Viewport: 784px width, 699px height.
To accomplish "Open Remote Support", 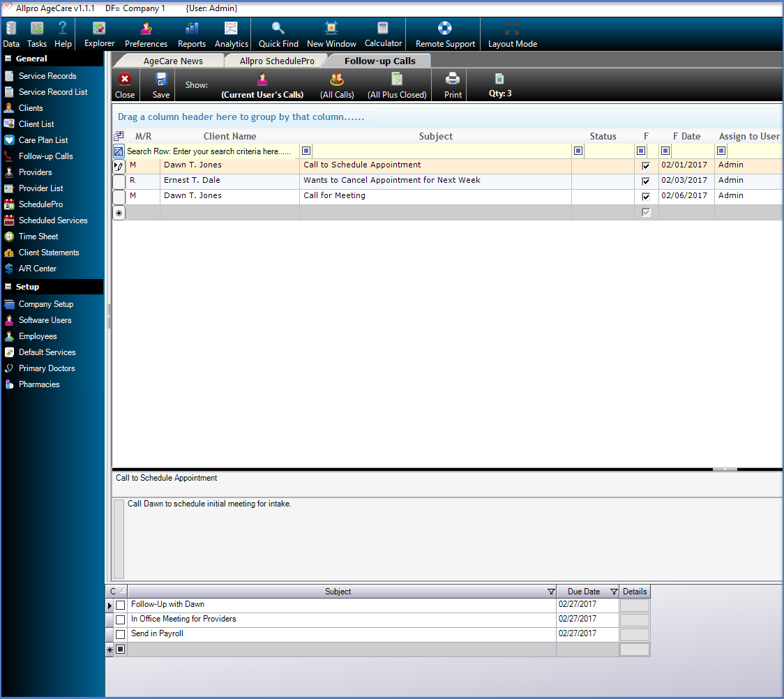I will coord(445,29).
